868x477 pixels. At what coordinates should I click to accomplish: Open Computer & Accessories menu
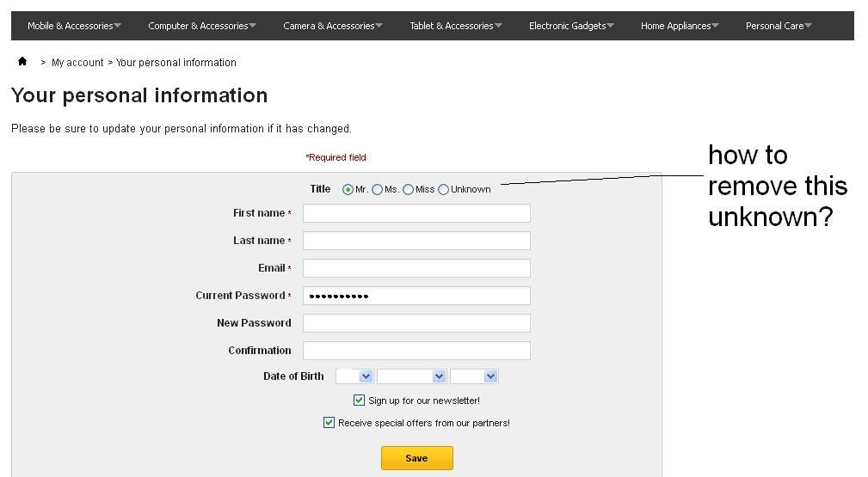[201, 26]
